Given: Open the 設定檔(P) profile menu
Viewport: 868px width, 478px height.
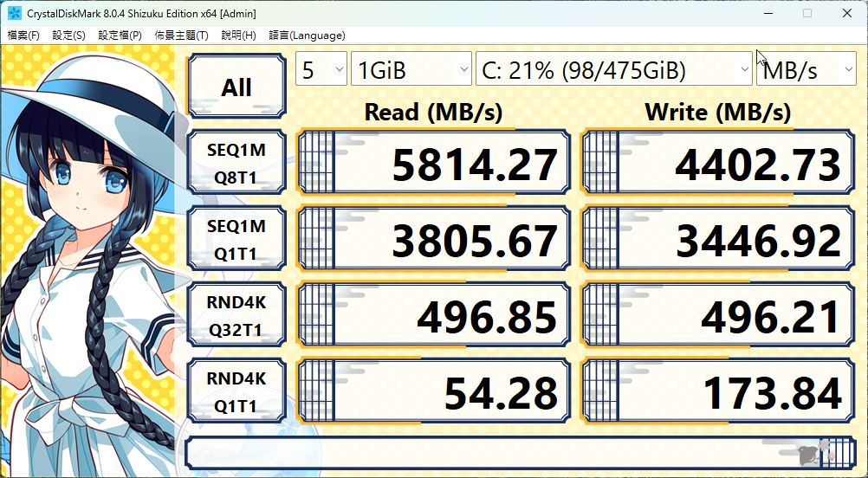Looking at the screenshot, I should click(x=120, y=36).
